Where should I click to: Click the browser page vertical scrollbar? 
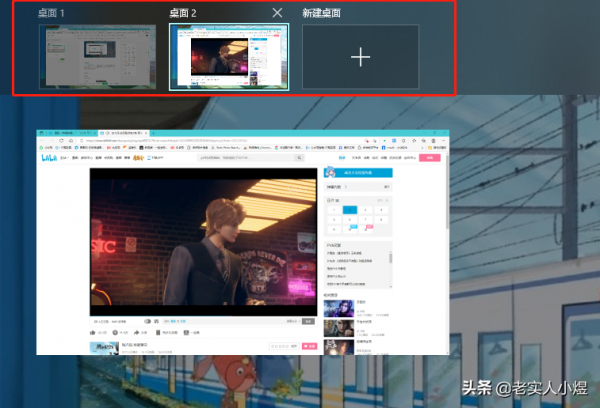[447, 191]
